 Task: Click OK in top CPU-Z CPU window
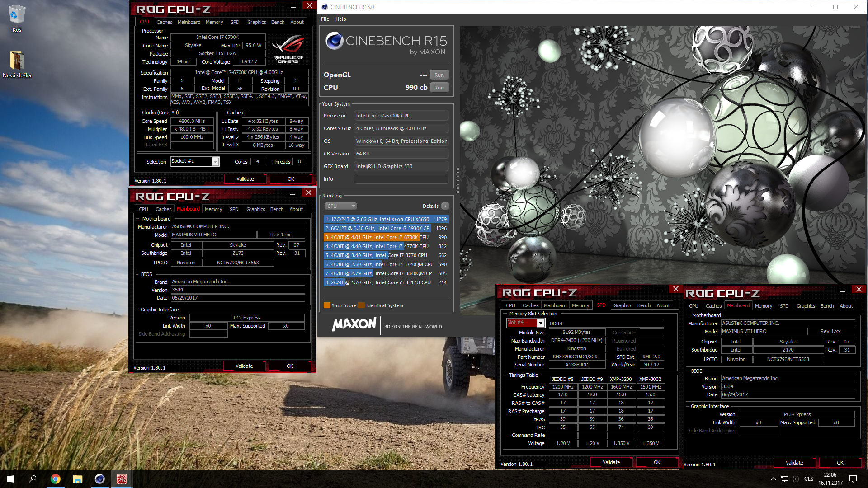pyautogui.click(x=291, y=179)
